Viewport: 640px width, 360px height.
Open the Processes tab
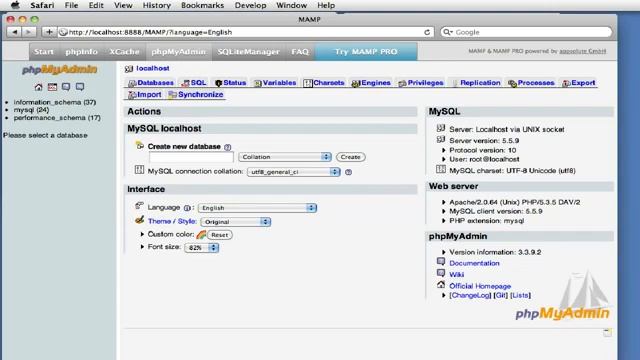point(531,83)
